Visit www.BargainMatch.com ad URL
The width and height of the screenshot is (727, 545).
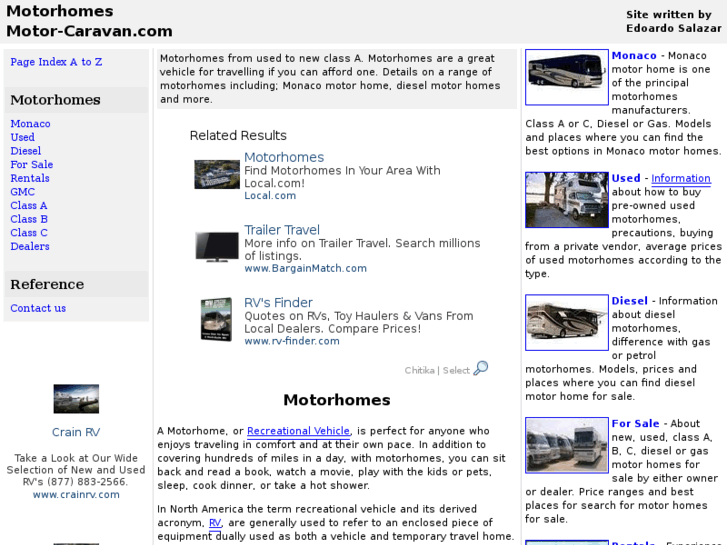[306, 268]
